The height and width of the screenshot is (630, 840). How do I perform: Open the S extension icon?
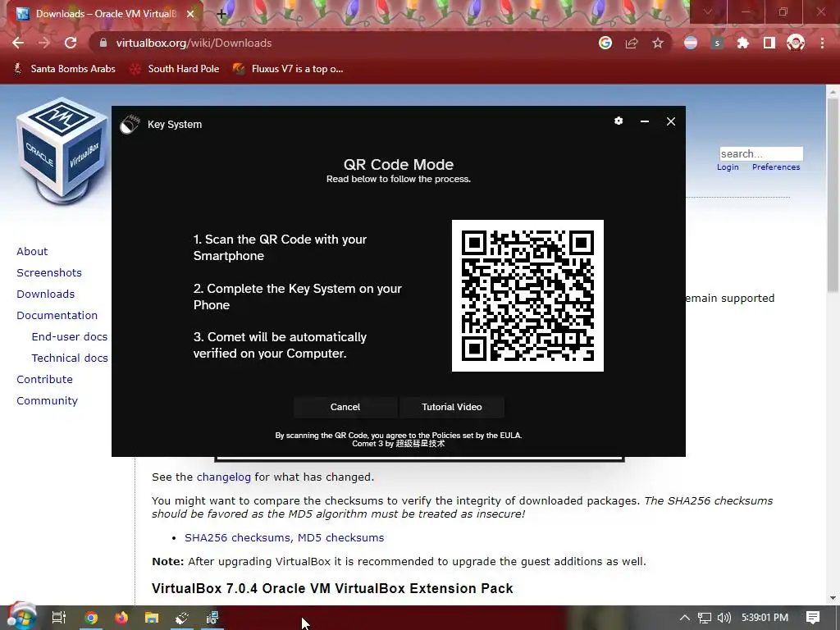click(717, 43)
